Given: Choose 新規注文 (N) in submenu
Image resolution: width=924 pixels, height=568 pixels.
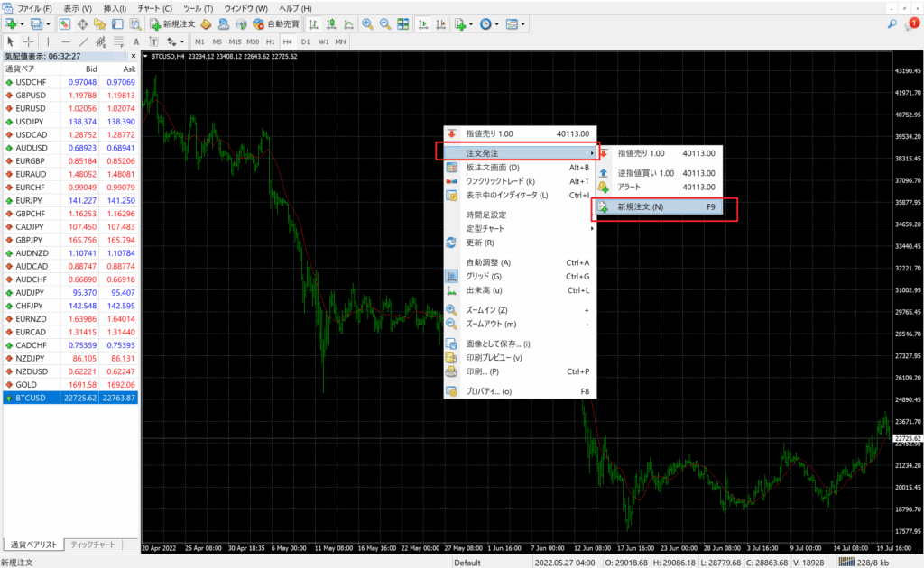Looking at the screenshot, I should pyautogui.click(x=660, y=206).
